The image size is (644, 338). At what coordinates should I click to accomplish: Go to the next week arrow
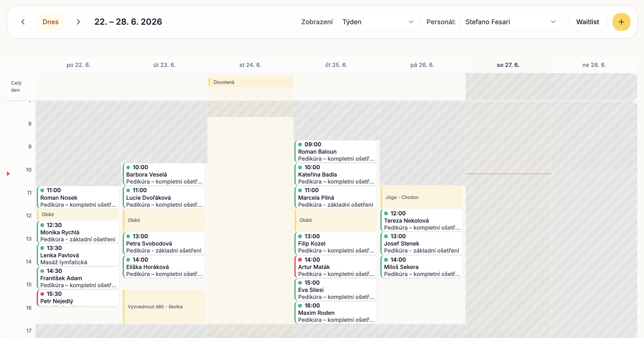[x=78, y=22]
